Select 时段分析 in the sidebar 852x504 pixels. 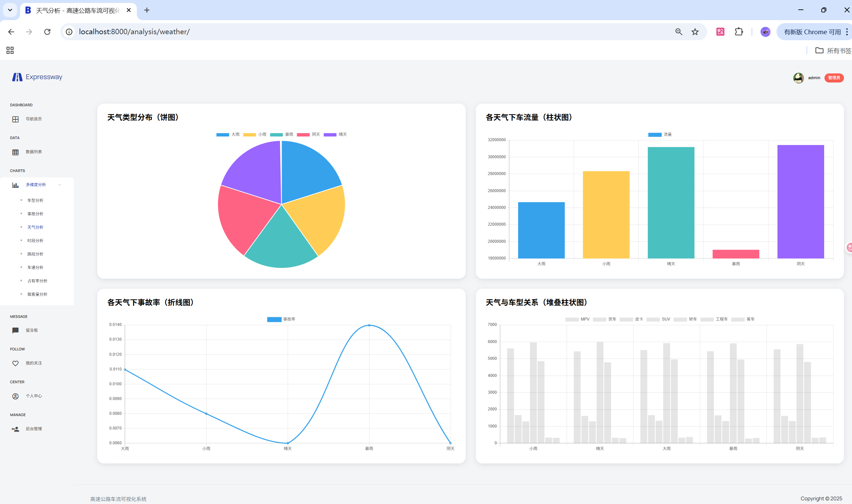[35, 241]
